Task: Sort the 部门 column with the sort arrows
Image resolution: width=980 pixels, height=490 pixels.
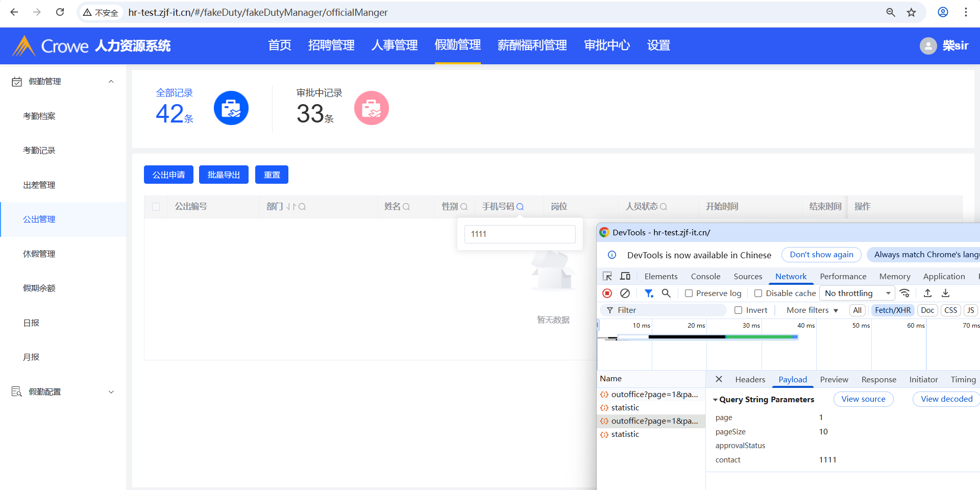Action: [x=291, y=207]
